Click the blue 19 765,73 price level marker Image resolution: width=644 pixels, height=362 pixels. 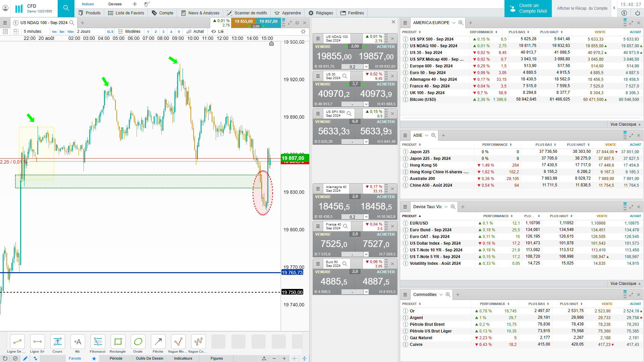point(292,273)
